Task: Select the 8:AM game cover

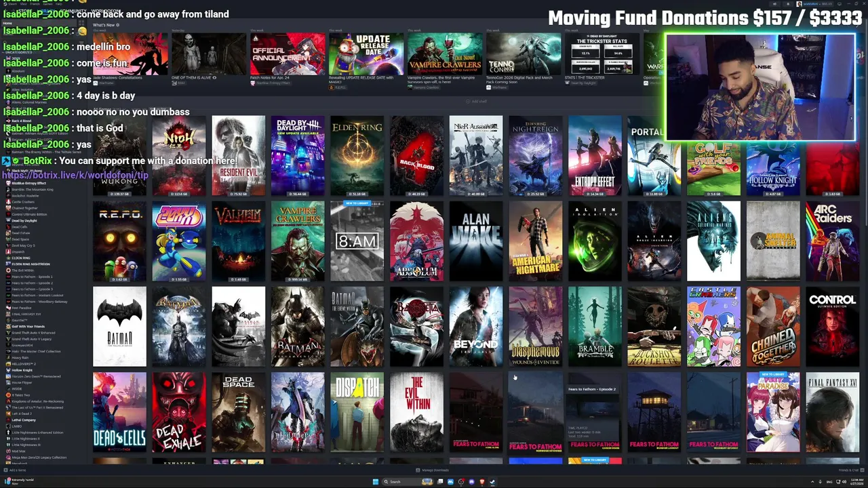Action: (357, 241)
